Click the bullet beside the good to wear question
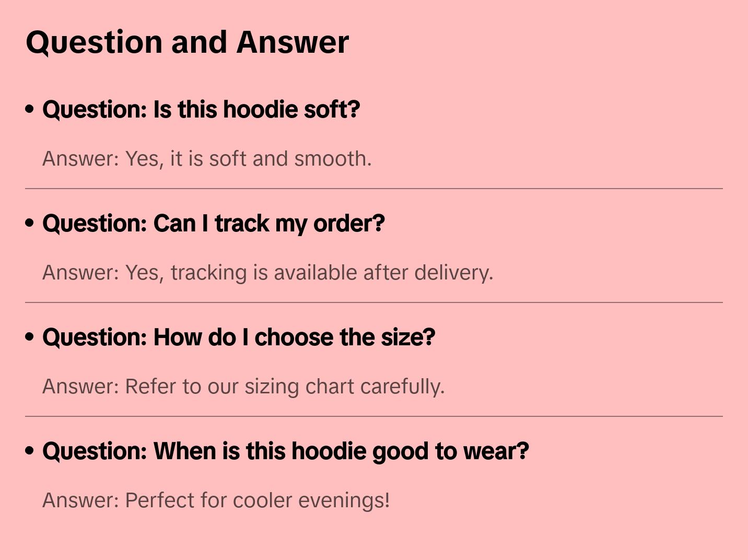 click(x=30, y=451)
